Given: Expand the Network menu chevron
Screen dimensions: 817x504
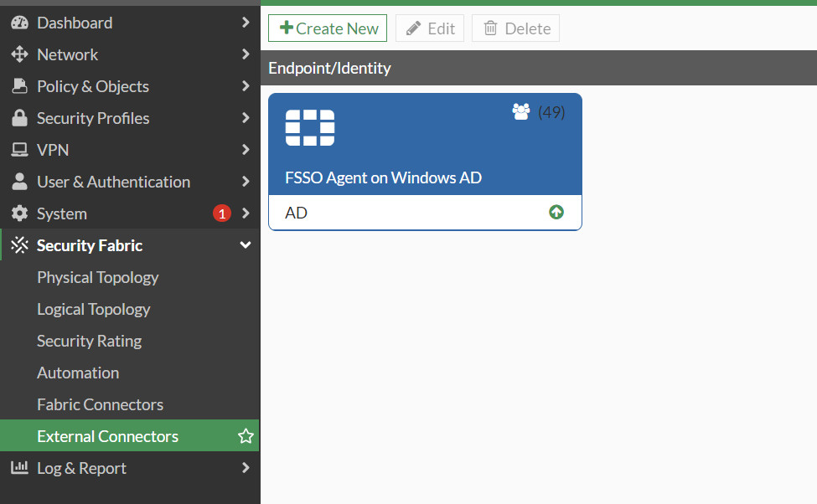Looking at the screenshot, I should point(246,54).
